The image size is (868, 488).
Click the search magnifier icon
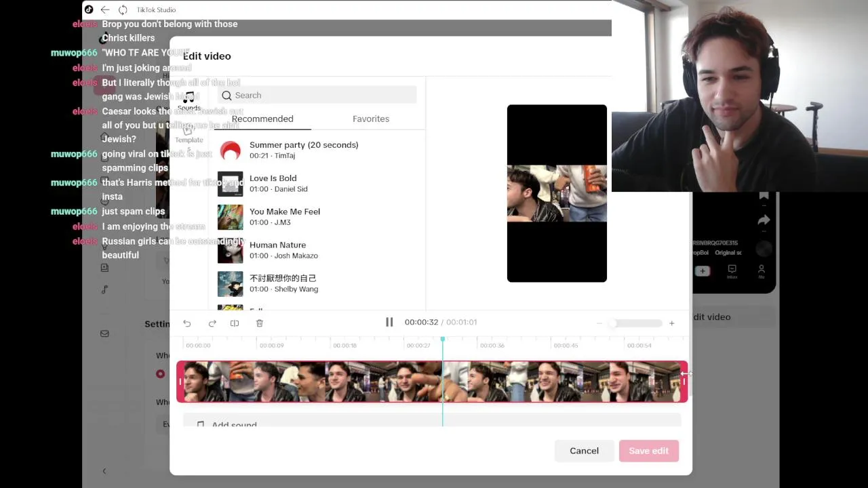pyautogui.click(x=226, y=96)
